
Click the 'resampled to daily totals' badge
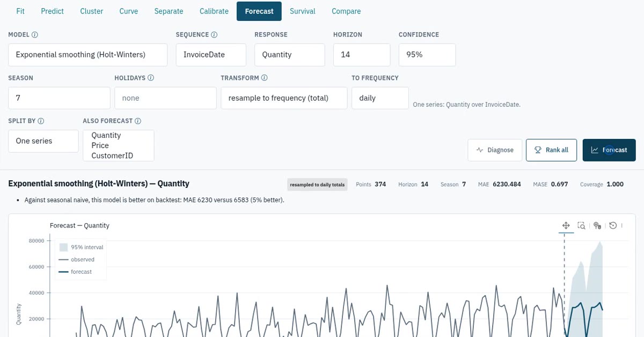(317, 185)
